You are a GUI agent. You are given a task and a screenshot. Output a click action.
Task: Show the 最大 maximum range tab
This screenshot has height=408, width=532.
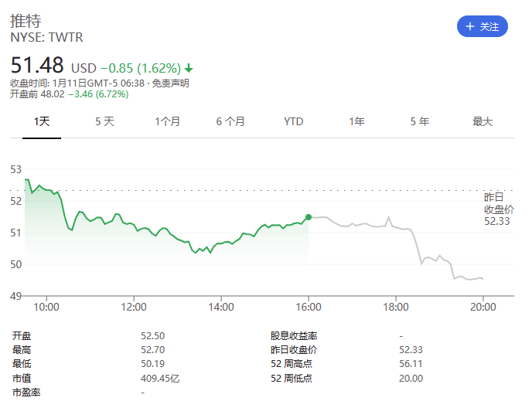(483, 121)
